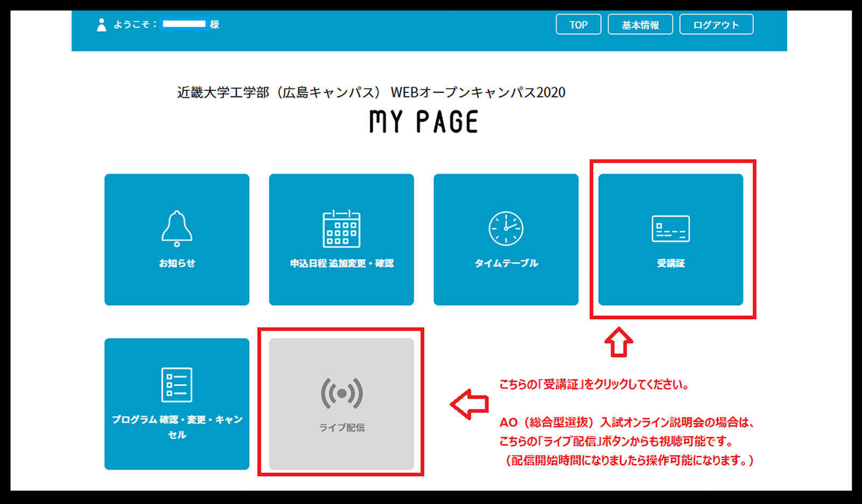
Task: Click the ようこそ welcome text
Action: click(135, 24)
